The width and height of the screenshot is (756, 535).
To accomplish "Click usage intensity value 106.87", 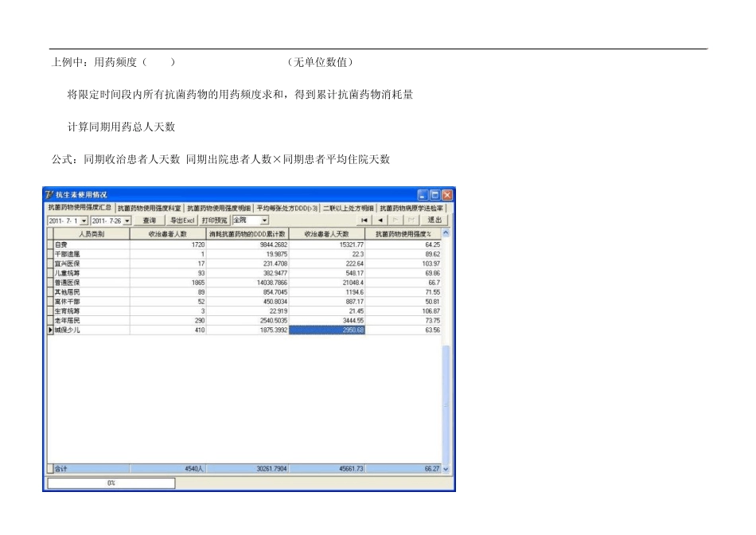I will [431, 311].
